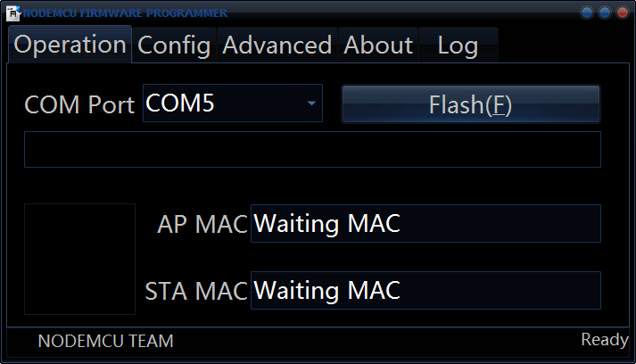
Task: Click the empty QR code image box
Action: [x=79, y=259]
